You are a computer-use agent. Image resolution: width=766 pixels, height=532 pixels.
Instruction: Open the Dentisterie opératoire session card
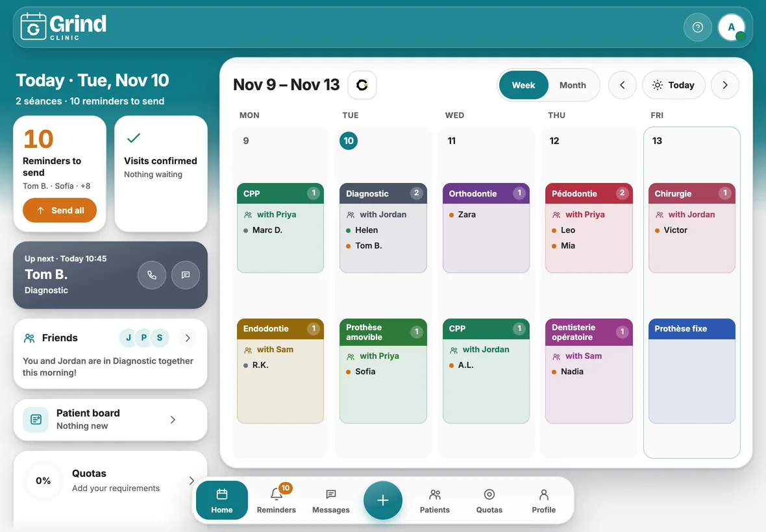coord(589,371)
